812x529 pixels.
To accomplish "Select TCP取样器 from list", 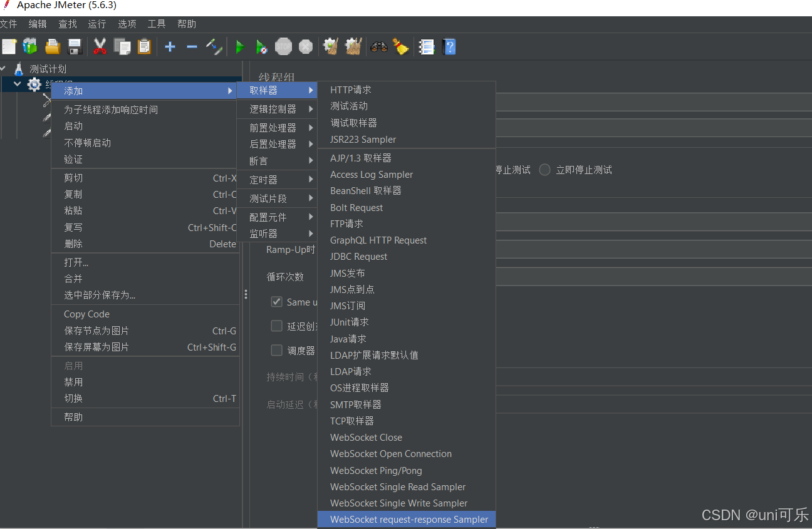I will tap(407, 421).
